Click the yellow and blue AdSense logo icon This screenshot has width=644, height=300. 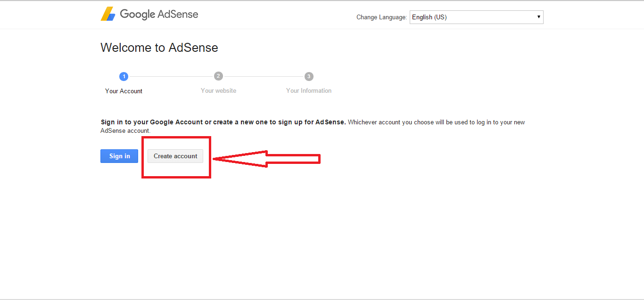point(108,14)
